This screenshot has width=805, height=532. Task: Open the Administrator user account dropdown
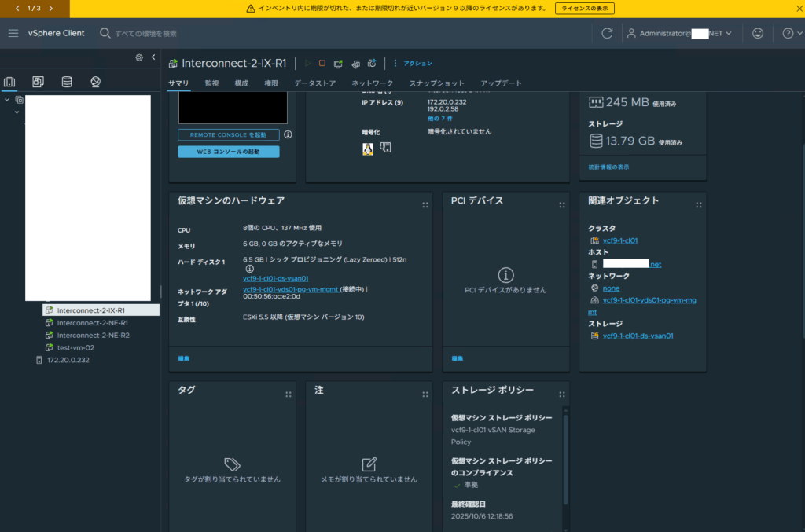point(680,33)
